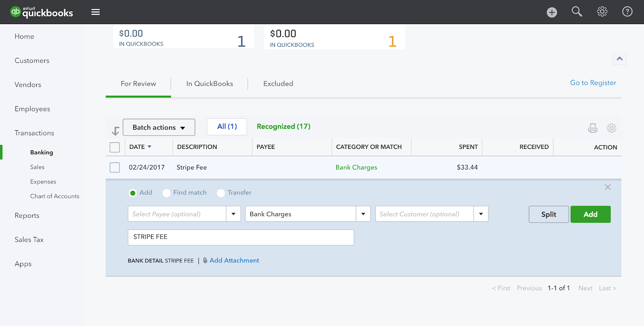
Task: Open the top bar settings gear
Action: [x=602, y=12]
